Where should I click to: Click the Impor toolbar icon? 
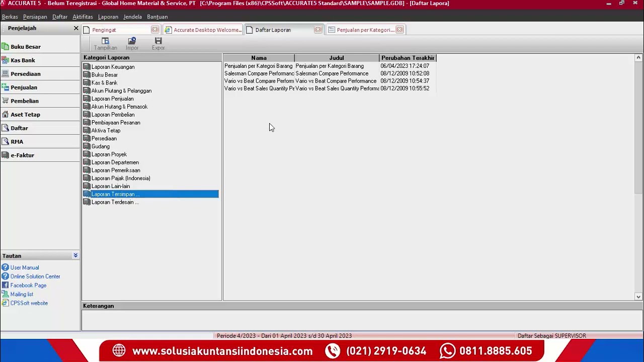click(x=132, y=44)
